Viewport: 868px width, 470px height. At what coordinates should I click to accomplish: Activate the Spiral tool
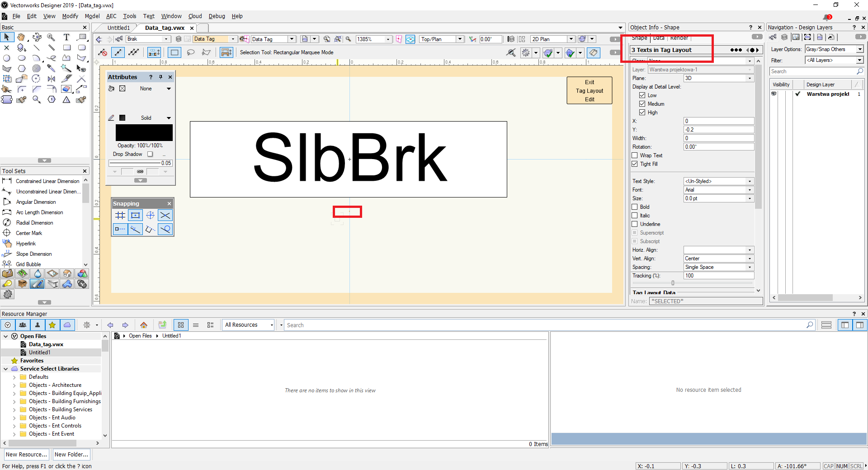(x=37, y=68)
